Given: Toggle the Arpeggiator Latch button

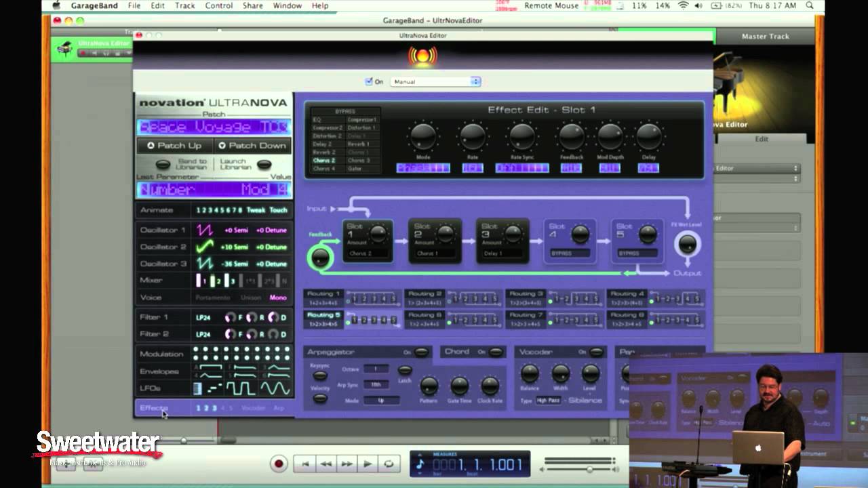Looking at the screenshot, I should point(405,370).
